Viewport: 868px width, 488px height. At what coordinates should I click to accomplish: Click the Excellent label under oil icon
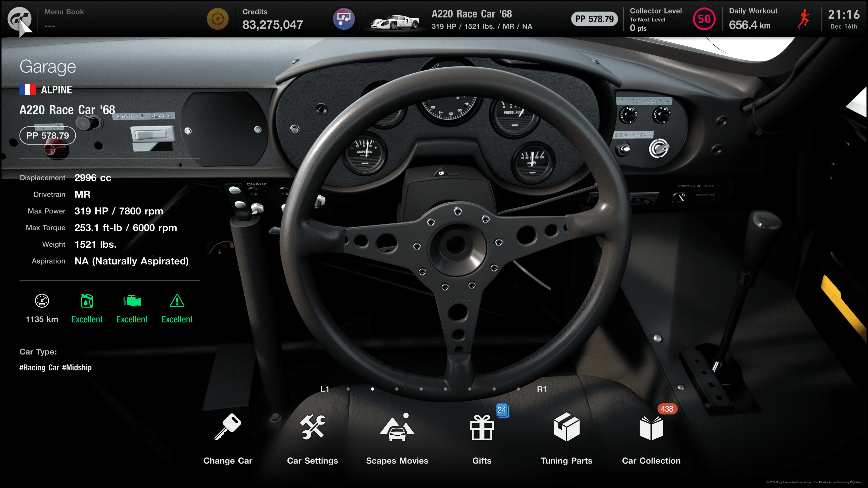[x=87, y=319]
